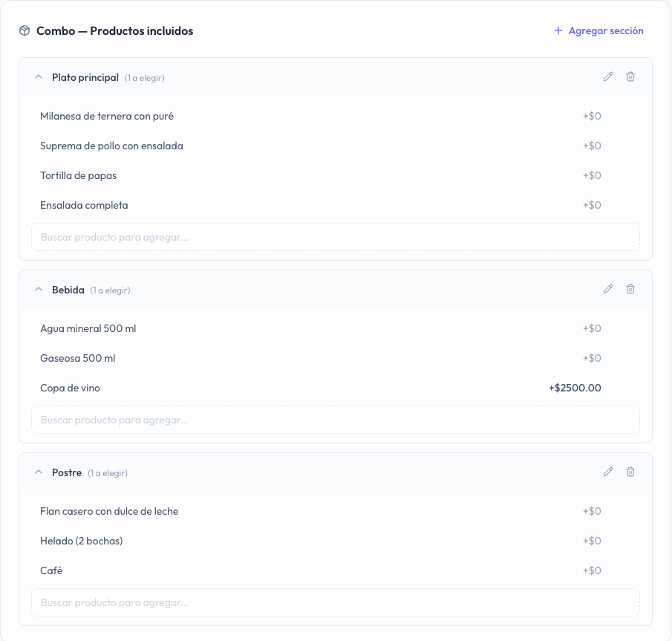The width and height of the screenshot is (672, 641).
Task: Edit the Plato principal section with pencil icon
Action: tap(607, 77)
